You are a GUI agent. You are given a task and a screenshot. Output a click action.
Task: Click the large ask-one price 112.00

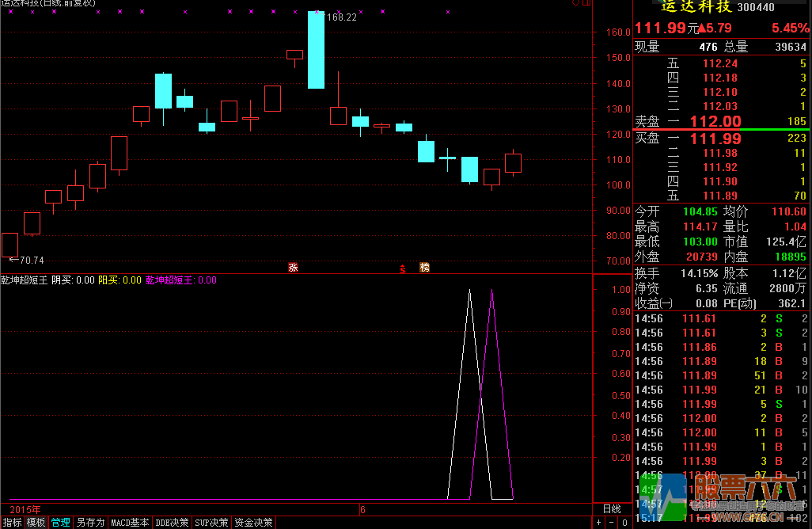tap(715, 121)
